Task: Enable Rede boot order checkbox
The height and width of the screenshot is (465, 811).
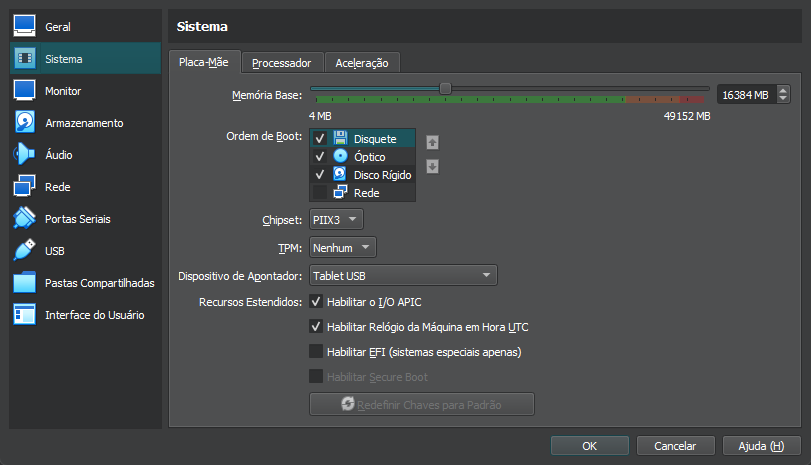Action: coord(320,192)
